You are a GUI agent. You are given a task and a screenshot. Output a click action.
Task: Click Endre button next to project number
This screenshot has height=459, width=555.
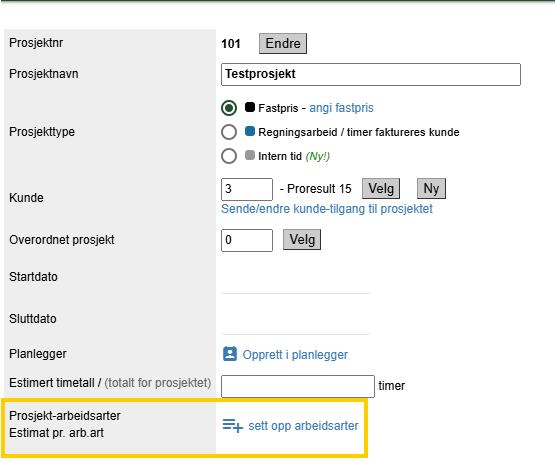point(283,44)
